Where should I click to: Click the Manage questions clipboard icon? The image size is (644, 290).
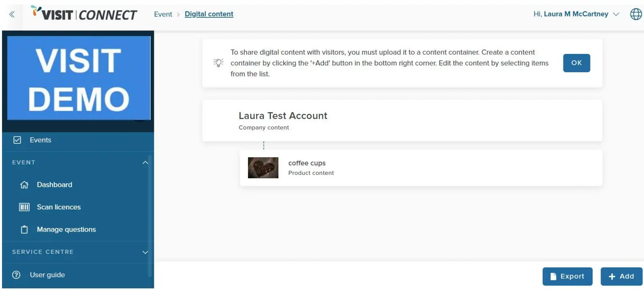24,230
